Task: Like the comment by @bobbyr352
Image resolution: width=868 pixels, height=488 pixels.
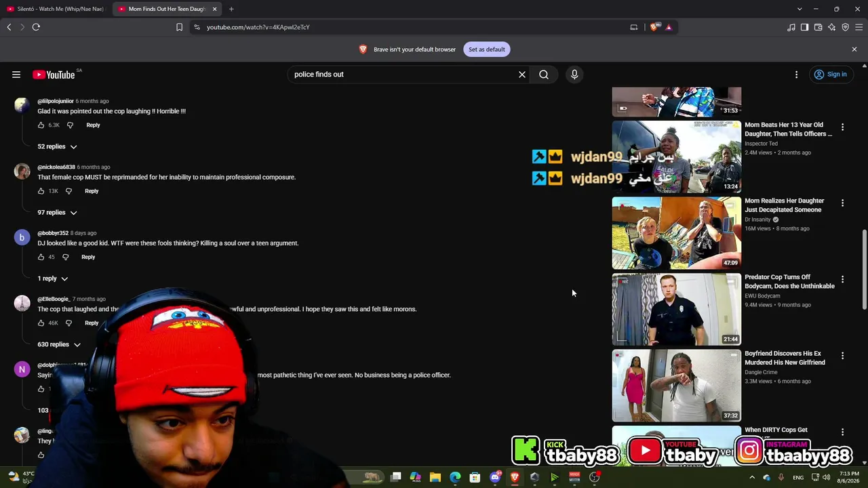Action: point(41,257)
